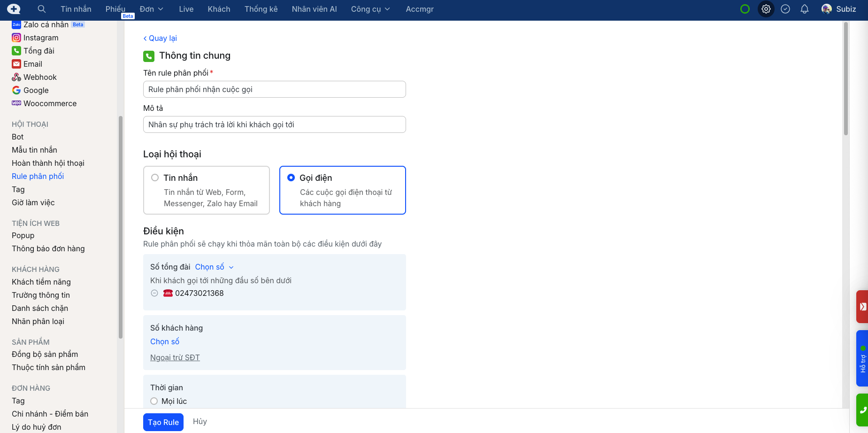Image resolution: width=868 pixels, height=433 pixels.
Task: Open the green phone call widget
Action: click(862, 410)
